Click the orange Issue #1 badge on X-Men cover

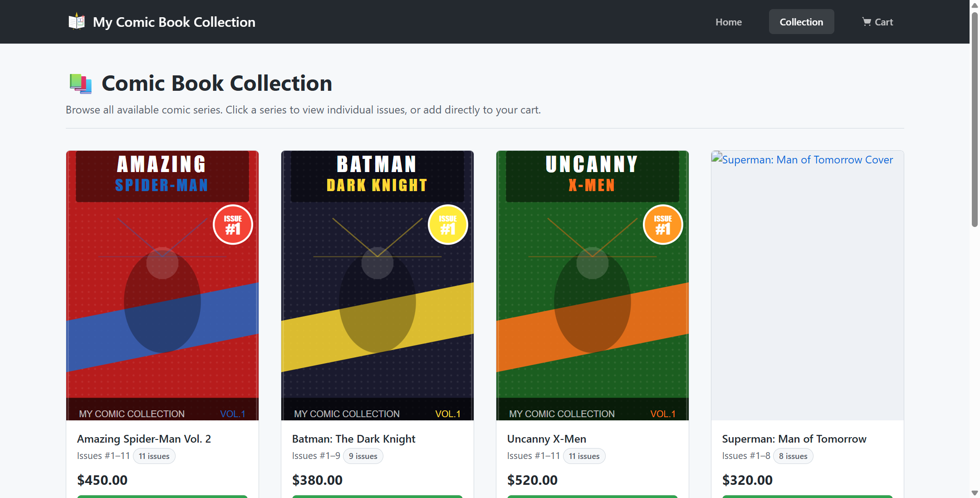pos(663,225)
